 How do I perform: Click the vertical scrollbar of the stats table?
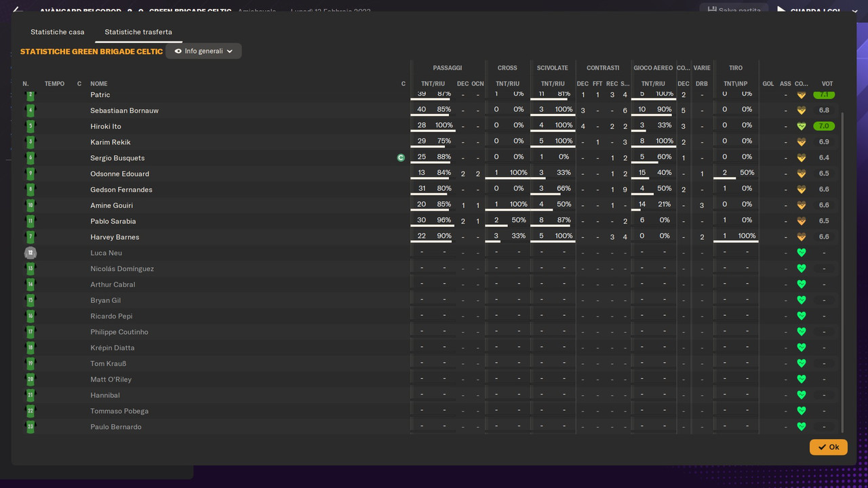click(x=842, y=271)
